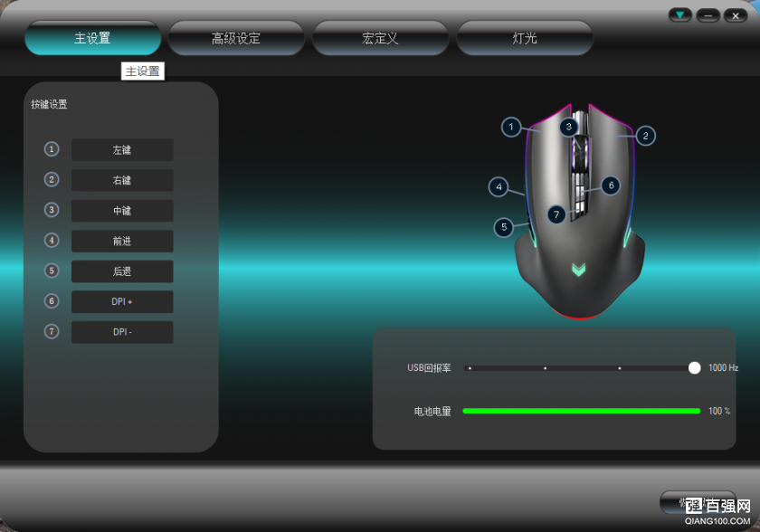760x532 pixels.
Task: Open the 右键 key assignment
Action: tap(122, 180)
